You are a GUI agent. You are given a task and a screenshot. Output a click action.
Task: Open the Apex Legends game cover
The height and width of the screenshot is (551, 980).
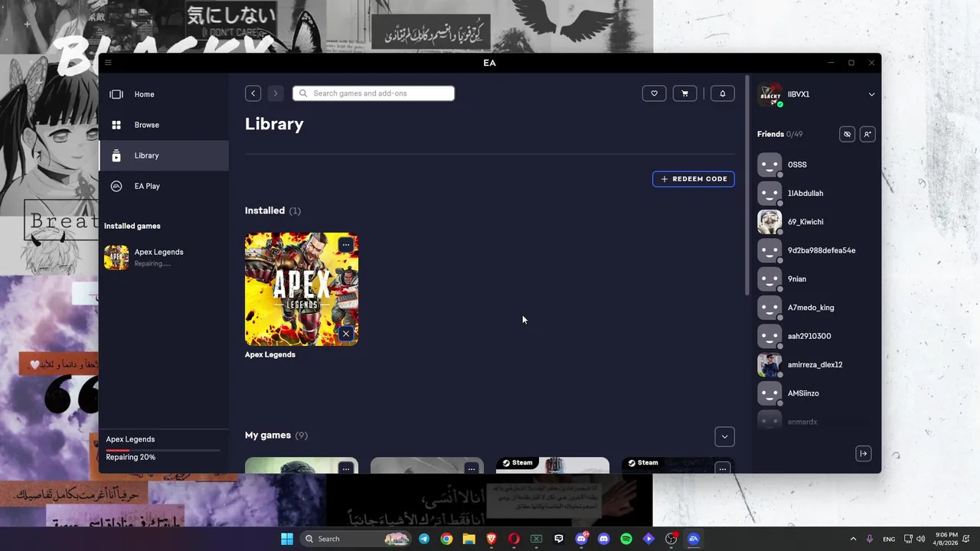(x=302, y=289)
